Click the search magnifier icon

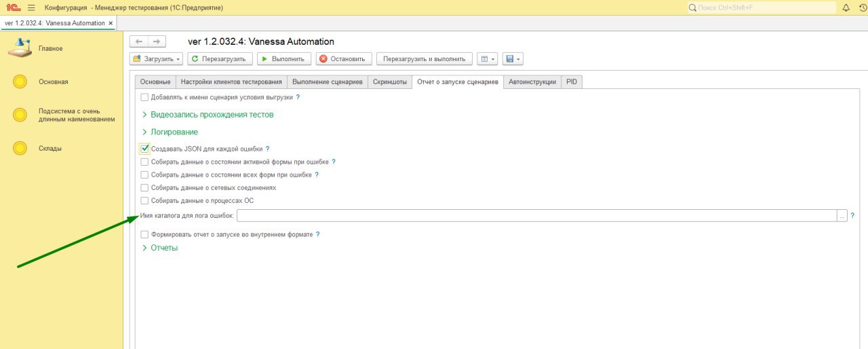pos(692,7)
